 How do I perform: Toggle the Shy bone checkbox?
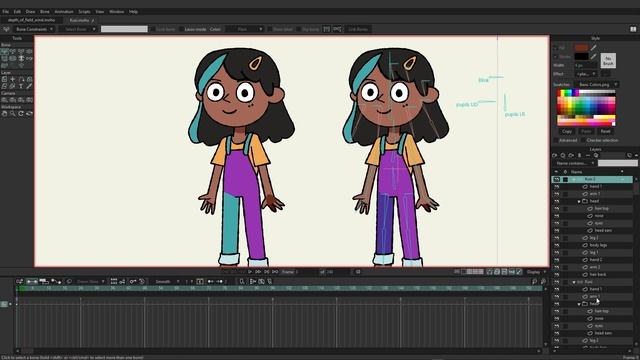[298, 29]
